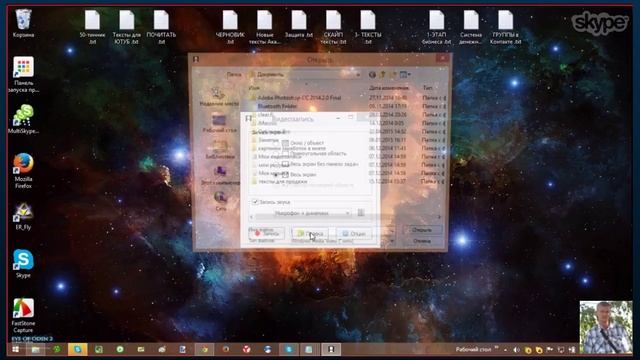
Task: Open the Корзина recycle bin icon
Action: tap(23, 23)
